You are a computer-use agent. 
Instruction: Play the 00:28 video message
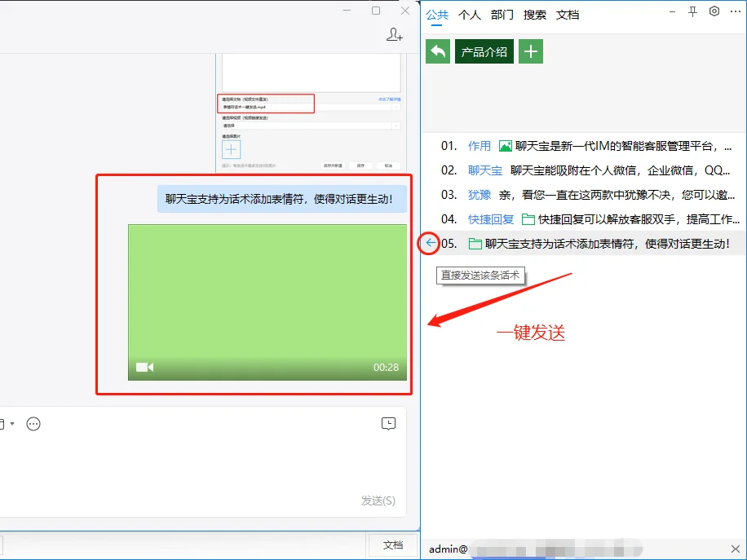click(267, 302)
